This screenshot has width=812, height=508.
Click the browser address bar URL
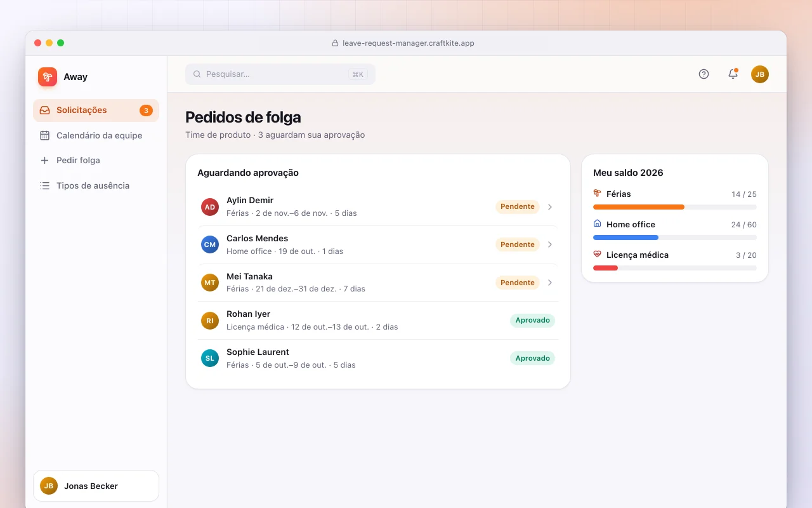[409, 43]
